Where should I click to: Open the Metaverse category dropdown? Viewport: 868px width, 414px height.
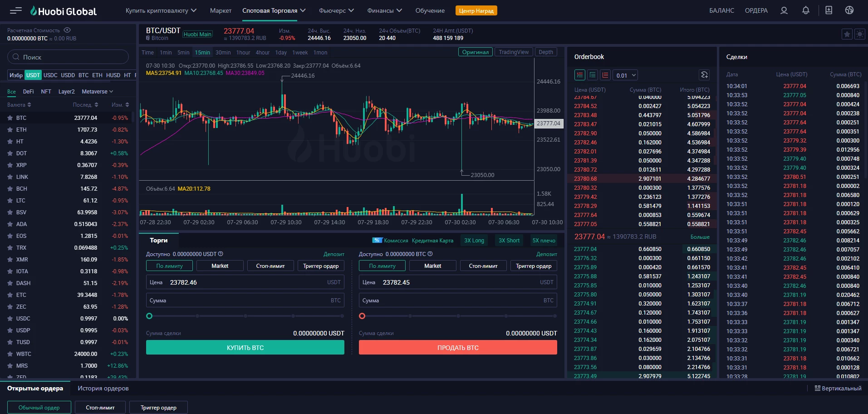point(98,92)
